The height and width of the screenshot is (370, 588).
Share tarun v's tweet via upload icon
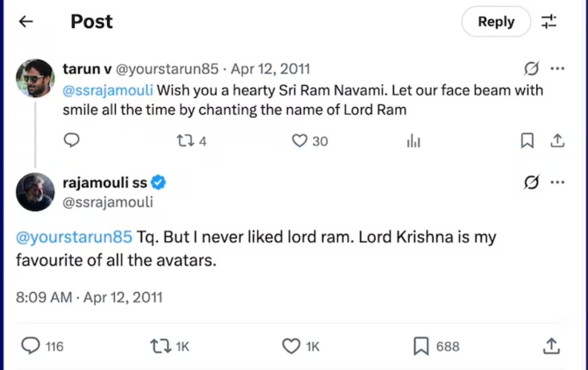(x=557, y=141)
